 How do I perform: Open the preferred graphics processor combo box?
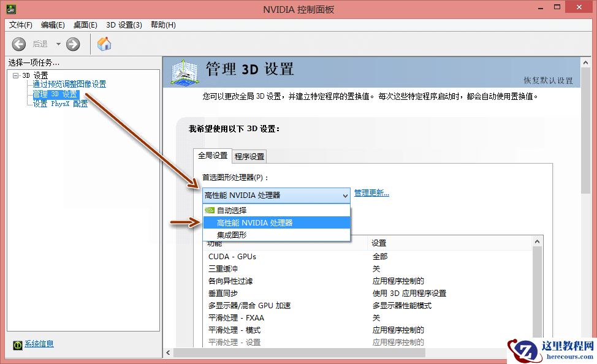point(276,195)
